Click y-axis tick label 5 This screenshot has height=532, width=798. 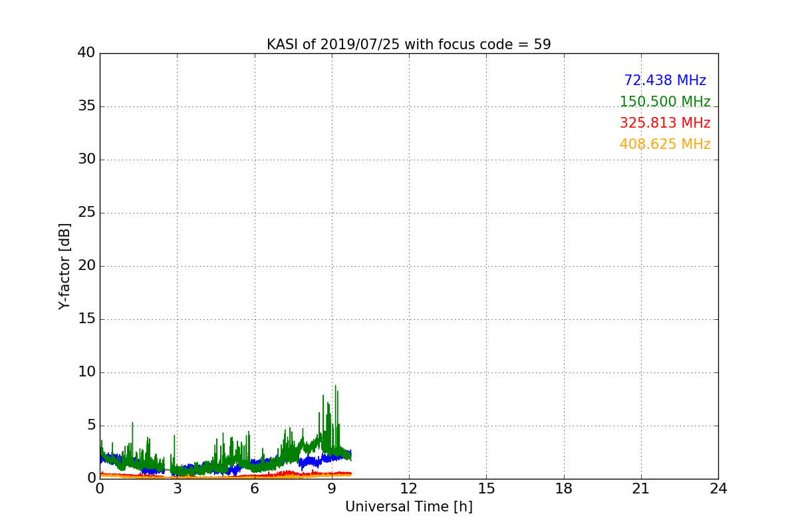pyautogui.click(x=90, y=426)
